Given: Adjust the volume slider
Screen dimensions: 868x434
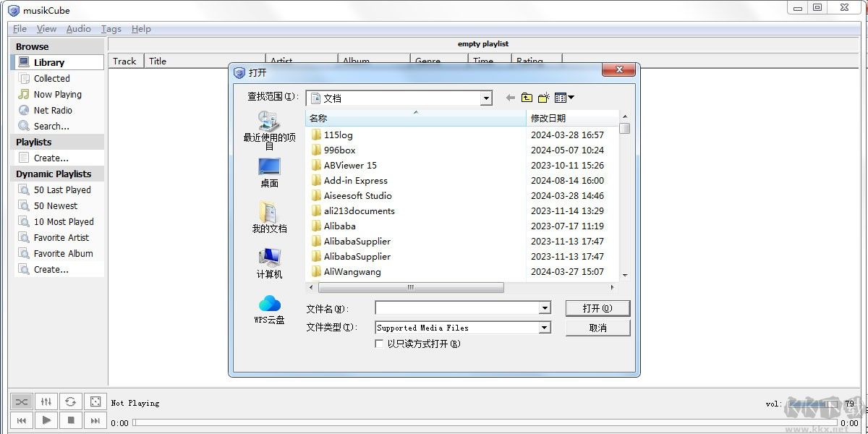Looking at the screenshot, I should 813,404.
